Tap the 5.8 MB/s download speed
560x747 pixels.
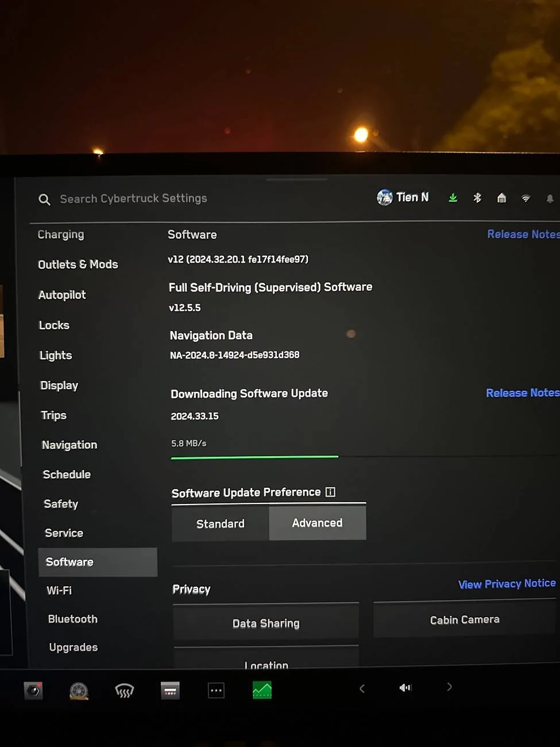coord(188,444)
